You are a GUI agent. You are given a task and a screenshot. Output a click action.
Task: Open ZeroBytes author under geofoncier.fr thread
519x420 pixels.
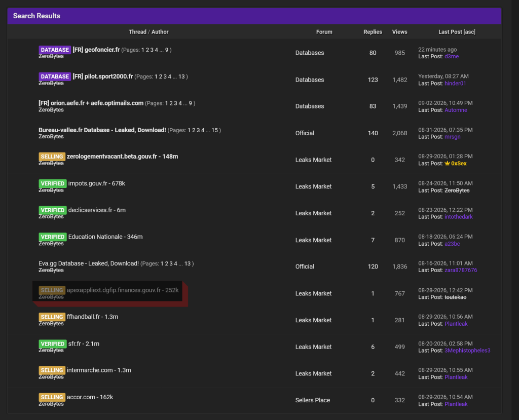point(51,56)
